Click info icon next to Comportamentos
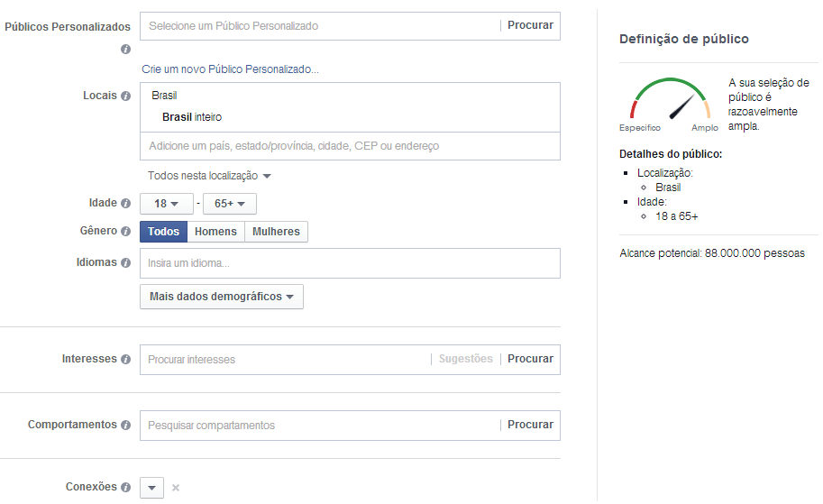This screenshot has width=823, height=504. click(x=126, y=426)
